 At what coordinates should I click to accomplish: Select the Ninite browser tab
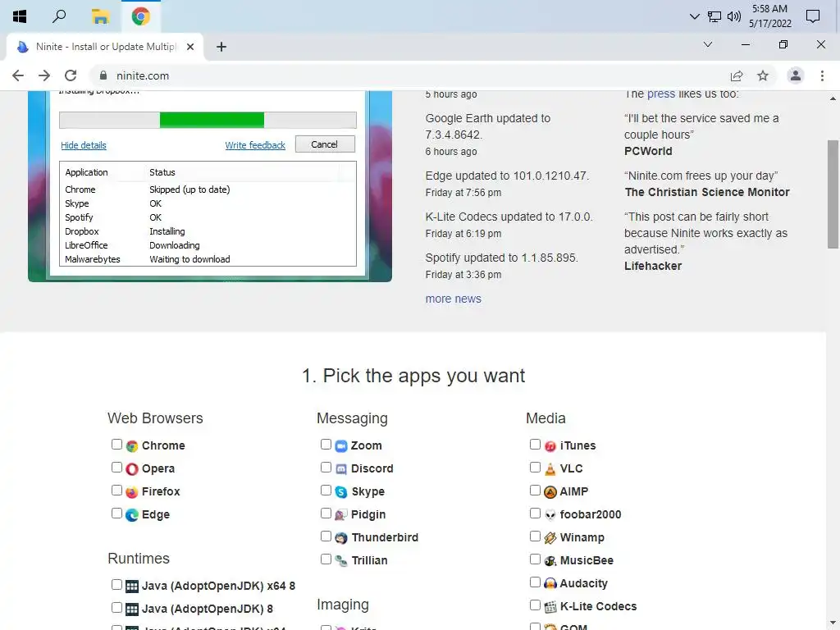[104, 47]
